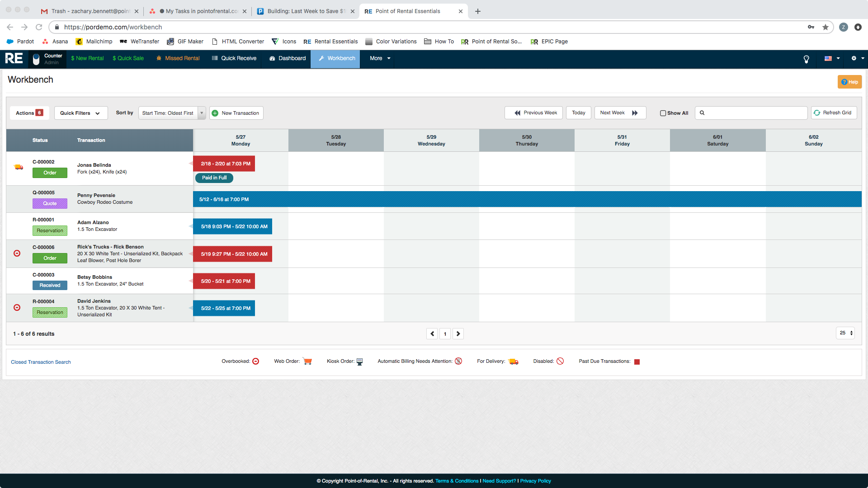868x488 pixels.
Task: Click the overbooked icon beside R-000004
Action: [17, 307]
